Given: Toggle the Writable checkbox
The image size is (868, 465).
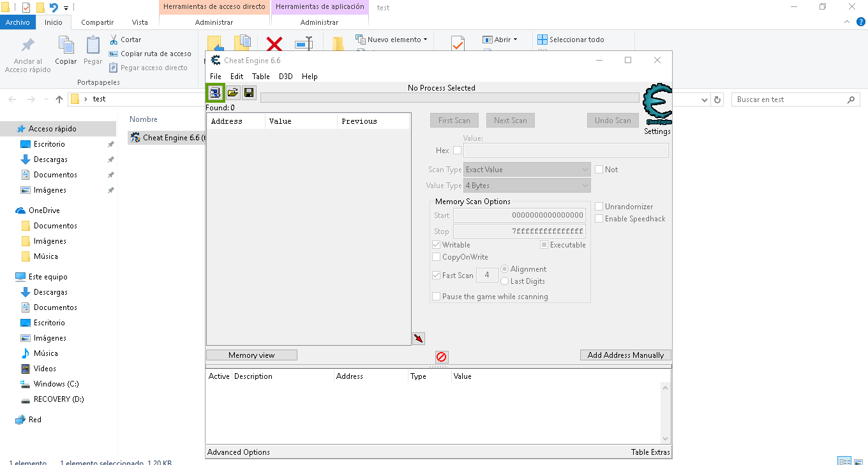Looking at the screenshot, I should coord(437,245).
